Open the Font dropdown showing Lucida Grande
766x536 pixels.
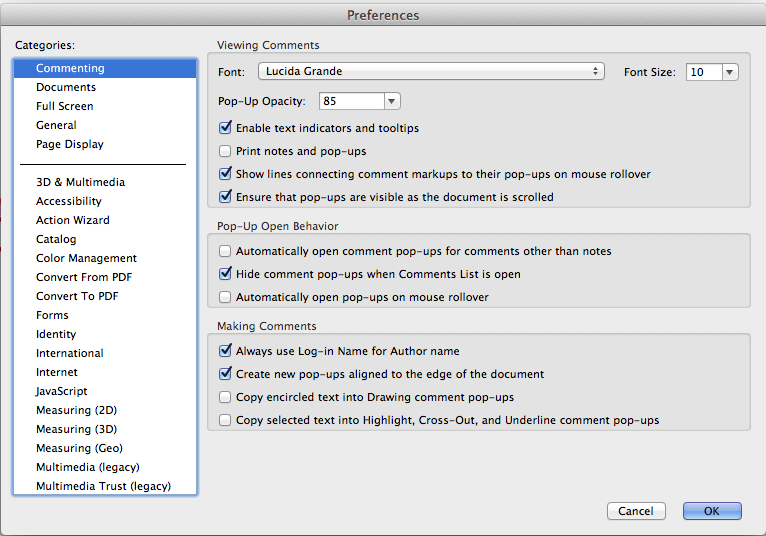431,71
